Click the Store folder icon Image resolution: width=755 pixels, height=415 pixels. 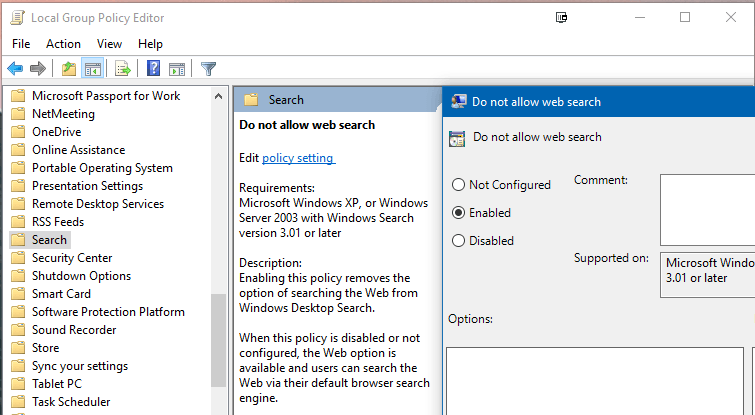coord(18,348)
